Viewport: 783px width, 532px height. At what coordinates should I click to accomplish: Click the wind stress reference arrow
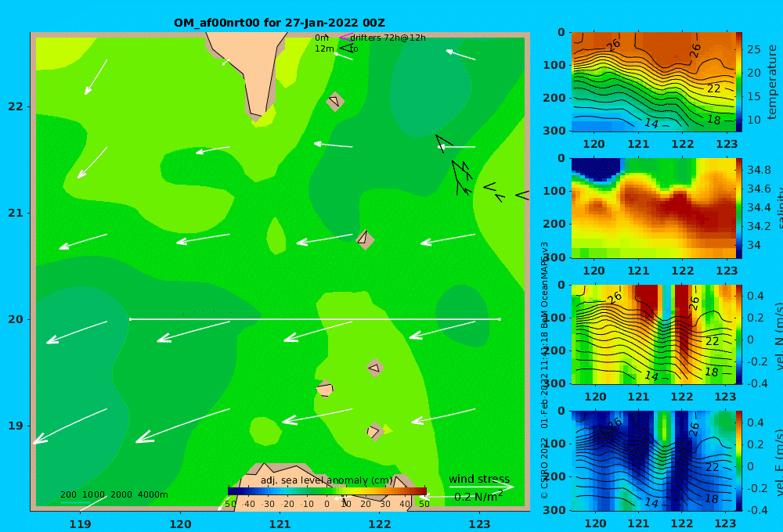coord(482,486)
